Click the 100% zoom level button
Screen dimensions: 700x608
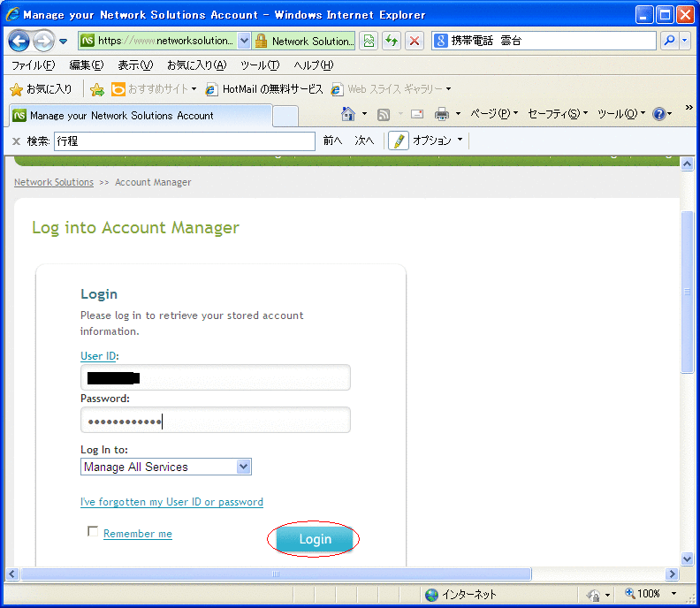[x=642, y=594]
